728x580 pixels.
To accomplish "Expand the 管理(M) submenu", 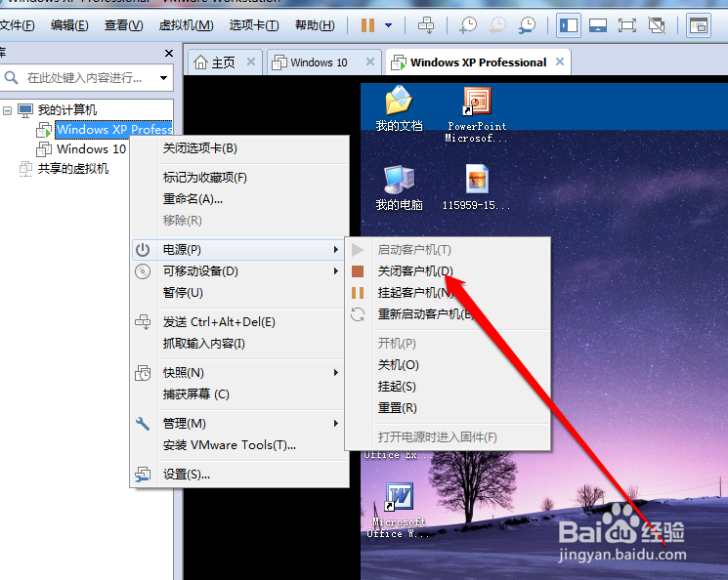I will tap(239, 423).
